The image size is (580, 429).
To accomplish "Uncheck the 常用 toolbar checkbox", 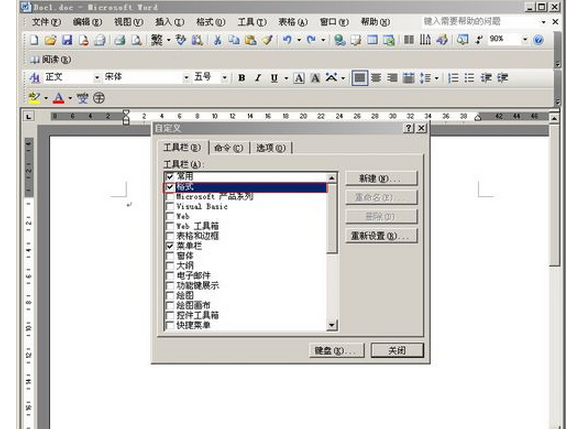I will click(x=170, y=176).
